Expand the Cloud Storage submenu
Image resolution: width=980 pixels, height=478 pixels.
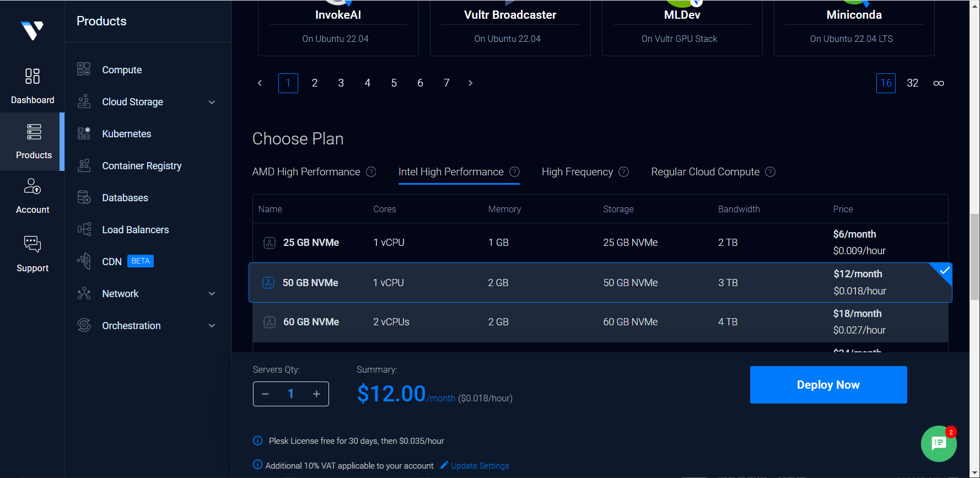tap(212, 102)
